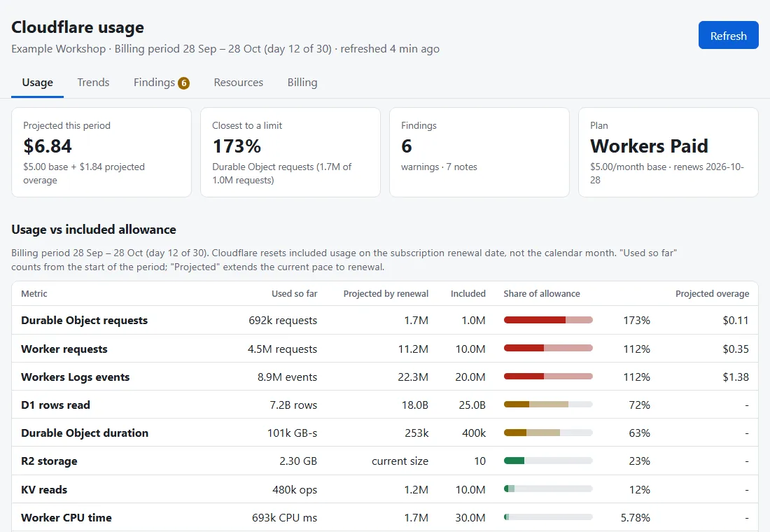Click the $6.84 projected total
Image resolution: width=770 pixels, height=532 pixels.
click(x=48, y=146)
